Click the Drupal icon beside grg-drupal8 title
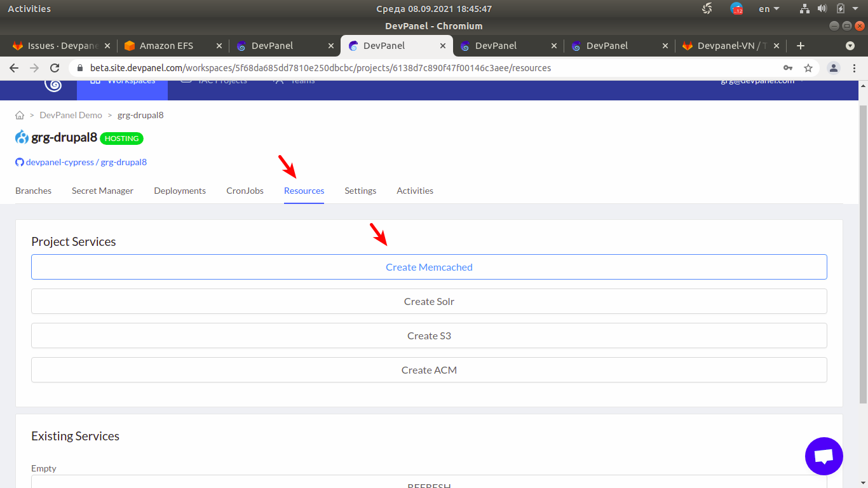 point(21,137)
